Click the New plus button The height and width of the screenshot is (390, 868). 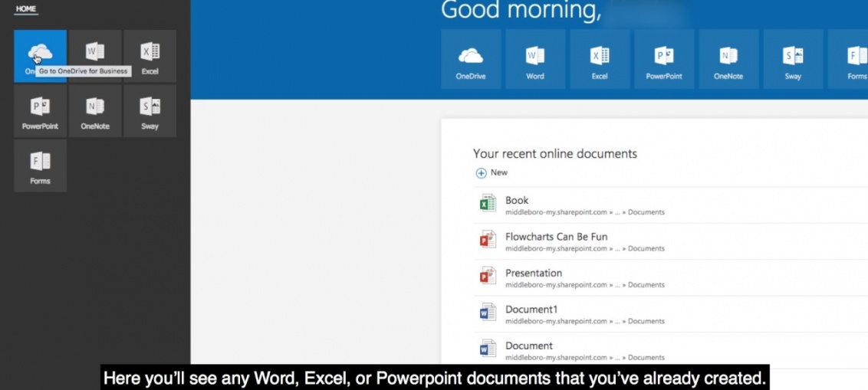pos(492,172)
